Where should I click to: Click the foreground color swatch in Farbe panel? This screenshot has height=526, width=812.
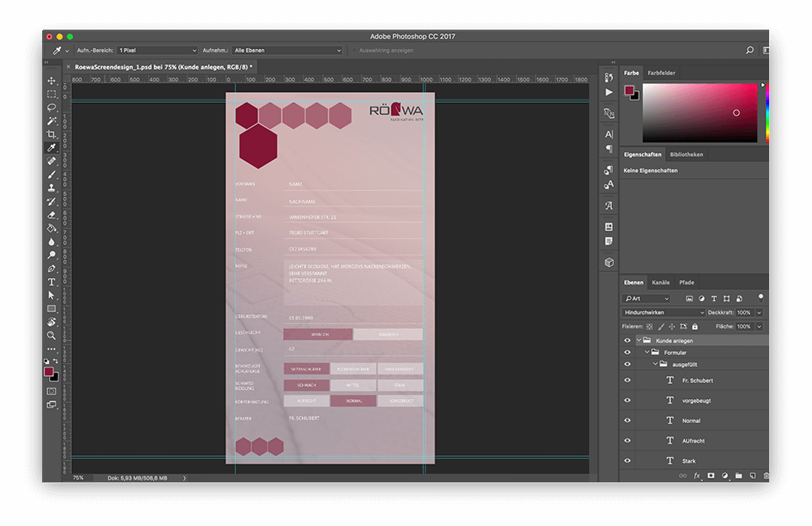[629, 90]
